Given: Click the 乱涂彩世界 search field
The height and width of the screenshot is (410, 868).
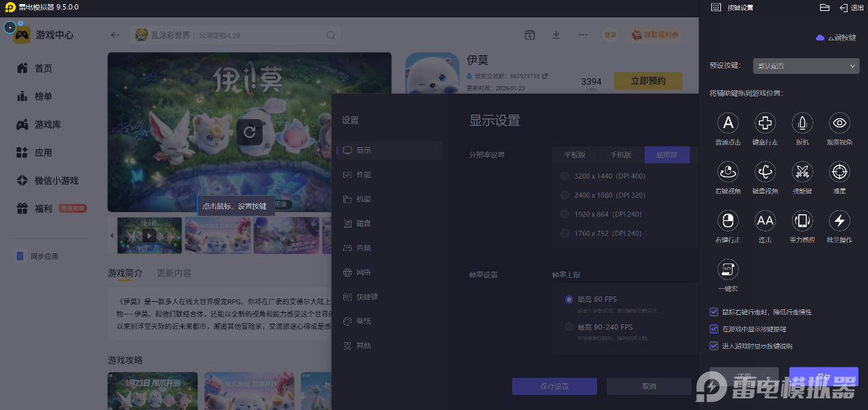Looking at the screenshot, I should pos(235,36).
